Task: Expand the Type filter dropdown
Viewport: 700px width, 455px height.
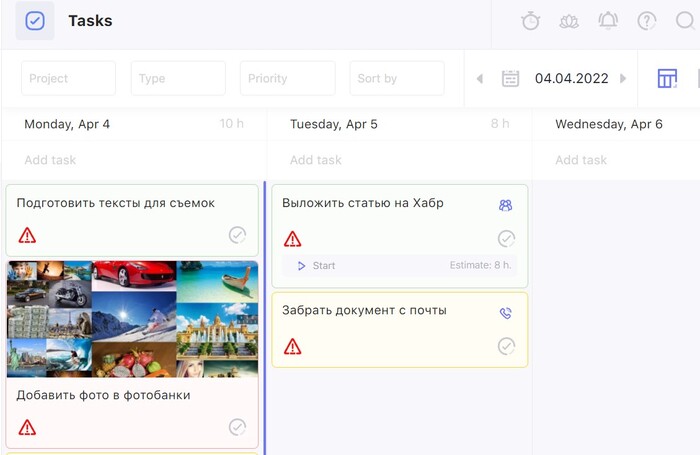Action: (178, 78)
